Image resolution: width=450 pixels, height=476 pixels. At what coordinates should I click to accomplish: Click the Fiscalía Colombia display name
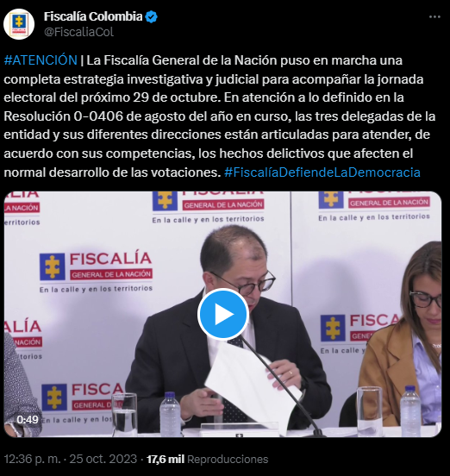[93, 16]
